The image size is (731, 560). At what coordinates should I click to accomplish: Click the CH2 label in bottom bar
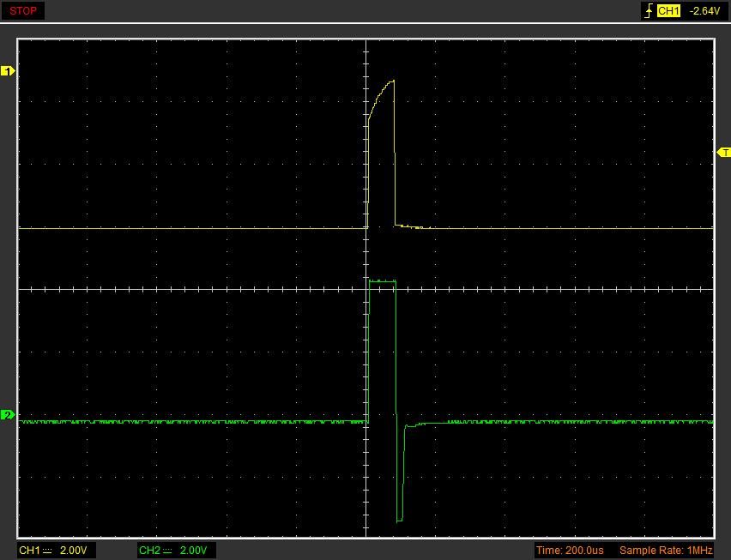pos(149,550)
